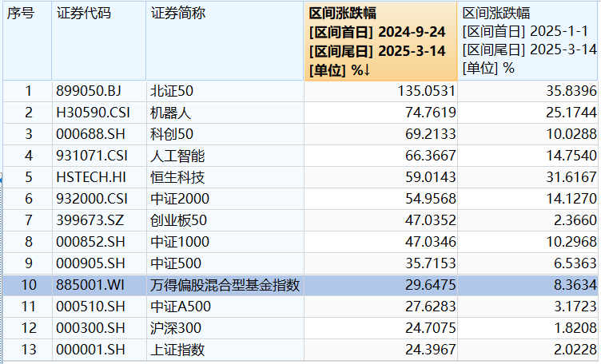Click value 35.7153
This screenshot has height=364, width=601.
[x=431, y=263]
